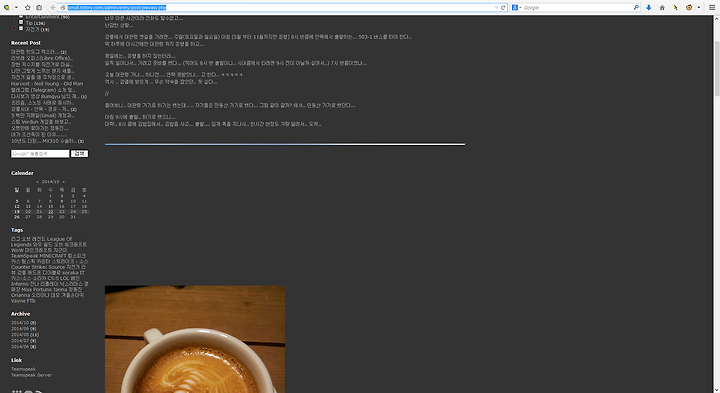This screenshot has width=720, height=393.
Task: Go to previous month in calendar
Action: [37, 182]
